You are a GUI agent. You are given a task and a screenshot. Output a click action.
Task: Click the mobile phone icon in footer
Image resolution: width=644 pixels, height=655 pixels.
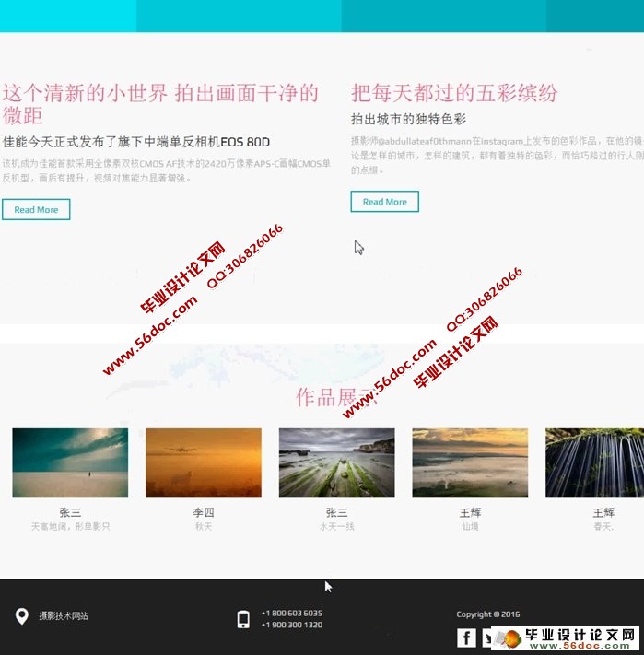pos(243,619)
